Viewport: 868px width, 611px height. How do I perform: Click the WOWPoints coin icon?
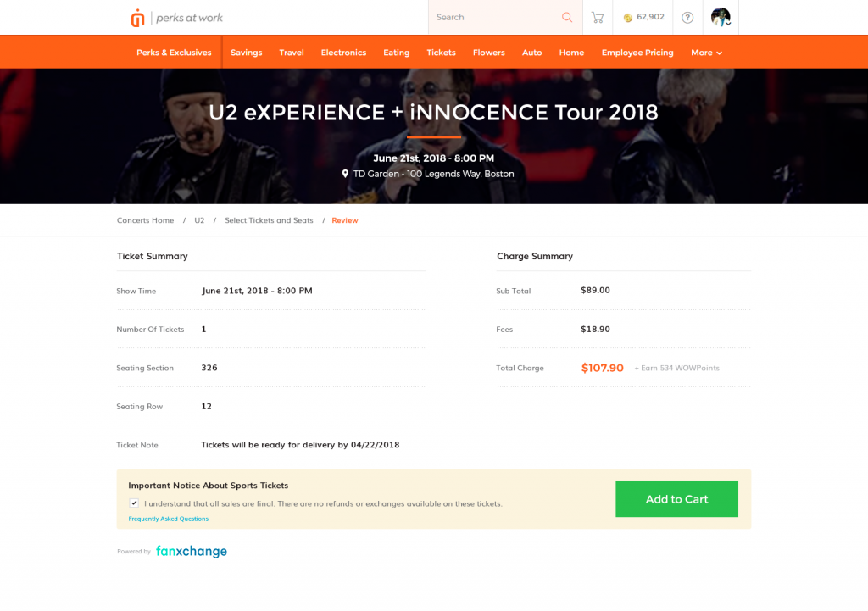coord(628,18)
